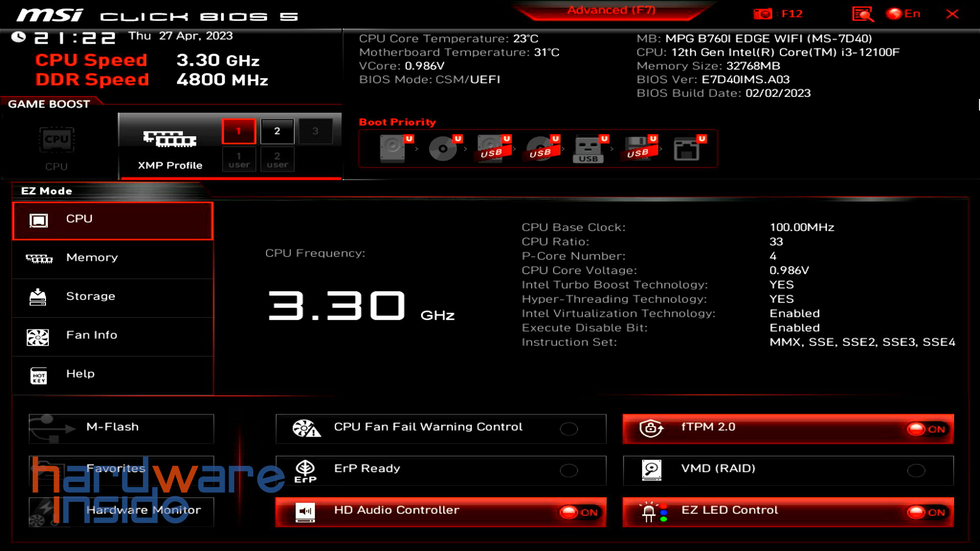This screenshot has height=551, width=980.
Task: Switch to Advanced (F7) mode
Action: click(x=611, y=10)
